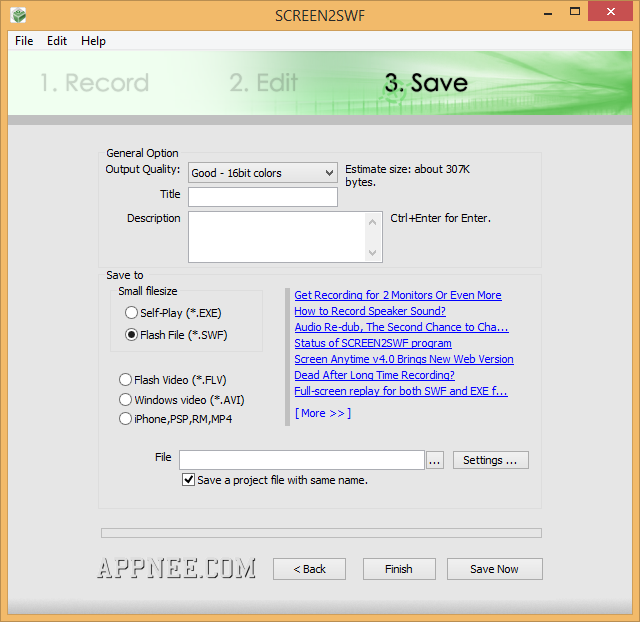Open 'Dead After Long Time Recording?' link
Image resolution: width=640 pixels, height=622 pixels.
(x=375, y=375)
